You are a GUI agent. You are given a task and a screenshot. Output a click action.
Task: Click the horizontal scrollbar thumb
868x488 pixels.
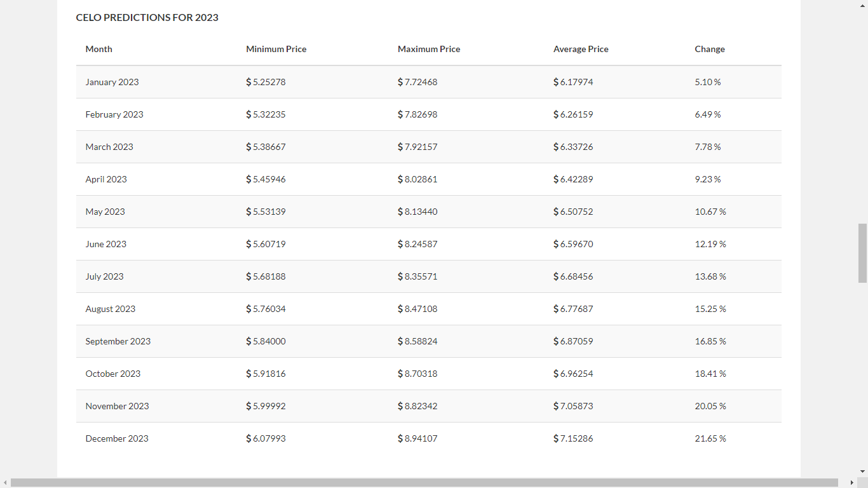tap(424, 483)
